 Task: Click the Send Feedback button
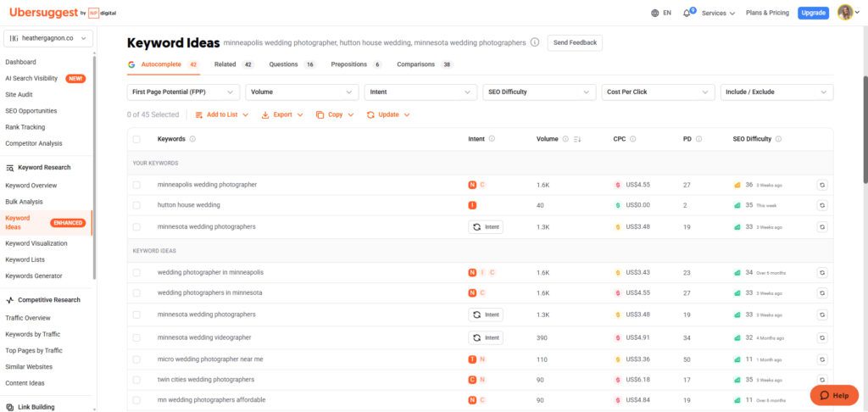(x=575, y=42)
